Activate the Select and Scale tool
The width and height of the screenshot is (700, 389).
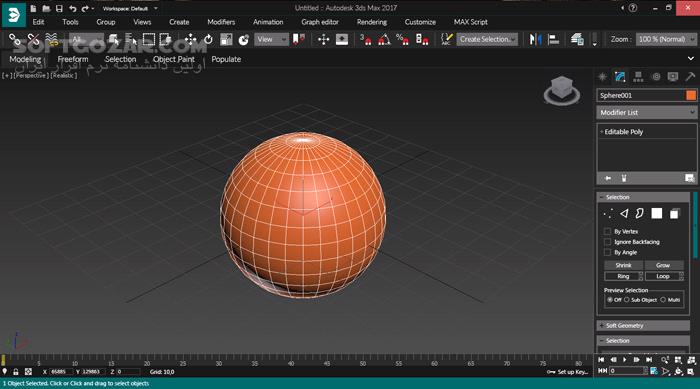226,39
